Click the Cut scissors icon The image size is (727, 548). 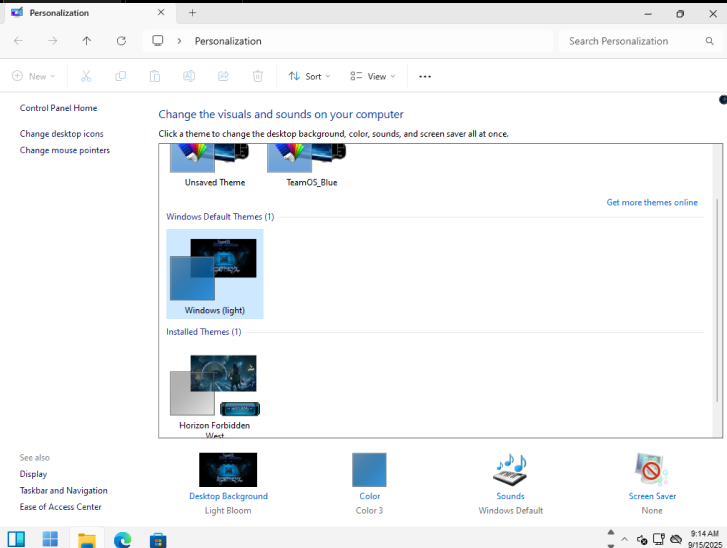click(86, 76)
